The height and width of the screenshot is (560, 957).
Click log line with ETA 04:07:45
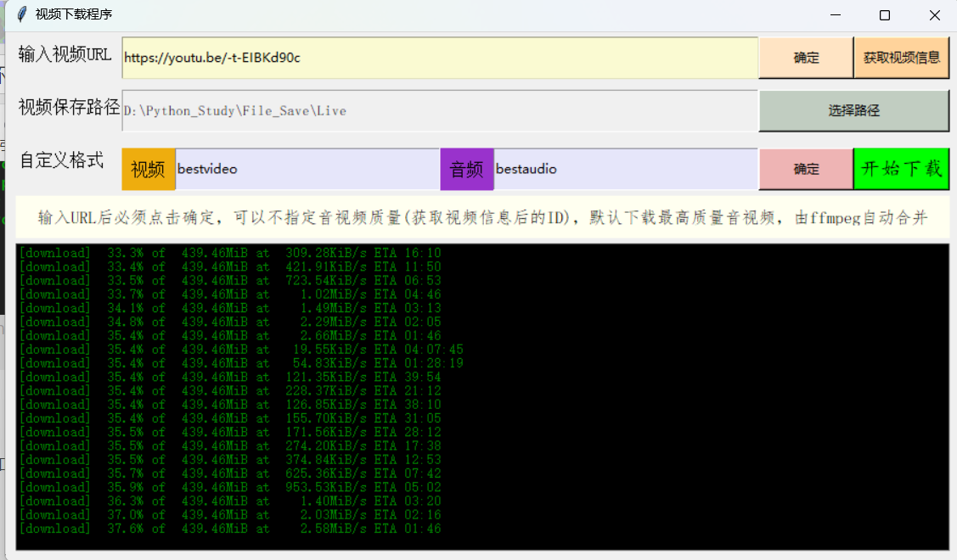tap(241, 349)
